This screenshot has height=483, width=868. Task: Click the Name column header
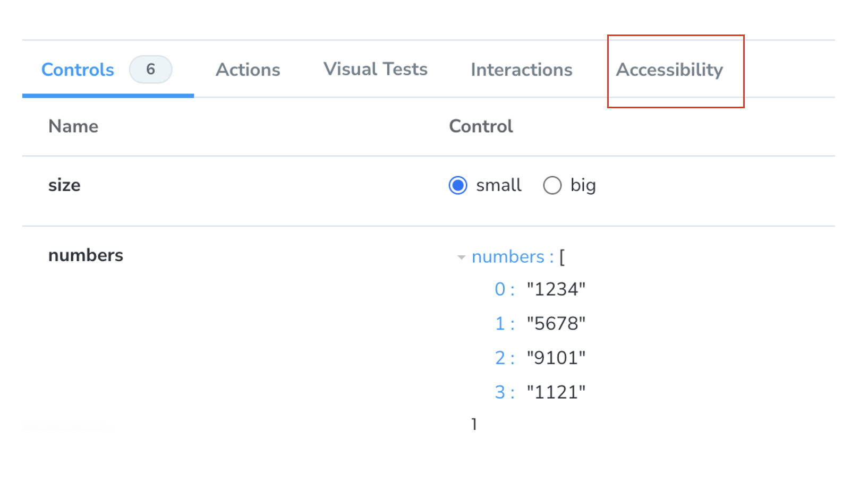click(x=73, y=126)
